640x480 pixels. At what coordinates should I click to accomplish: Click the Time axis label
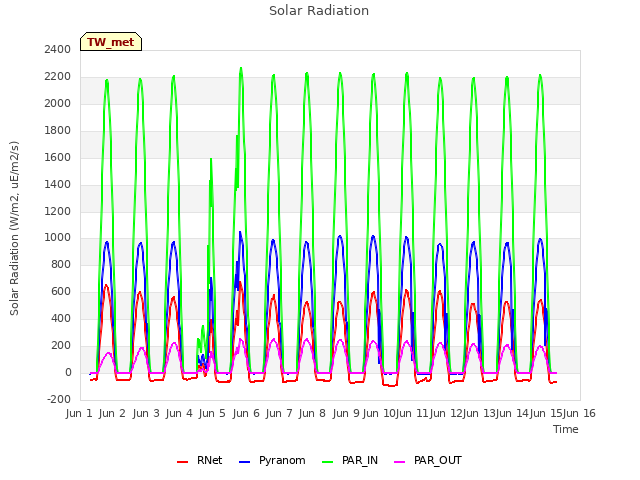(566, 429)
